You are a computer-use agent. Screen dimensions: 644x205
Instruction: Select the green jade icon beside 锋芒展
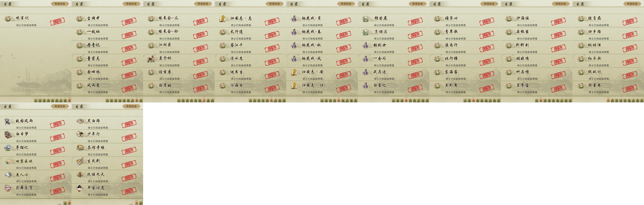(x=366, y=19)
